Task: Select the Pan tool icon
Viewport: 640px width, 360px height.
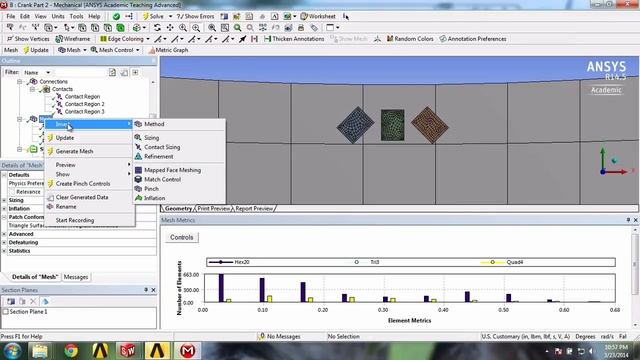Action: pos(170,28)
